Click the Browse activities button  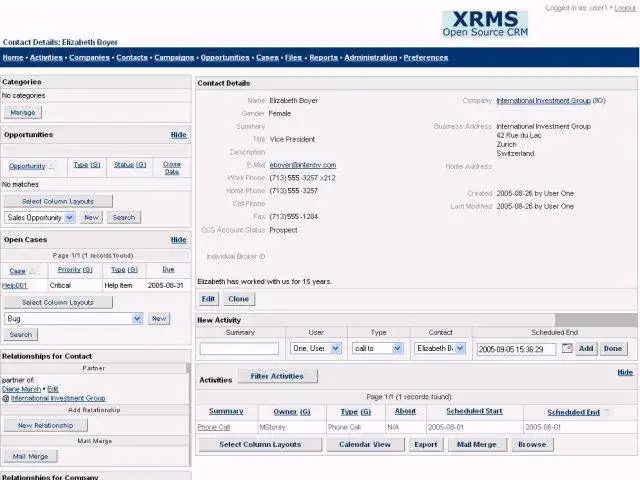(532, 444)
